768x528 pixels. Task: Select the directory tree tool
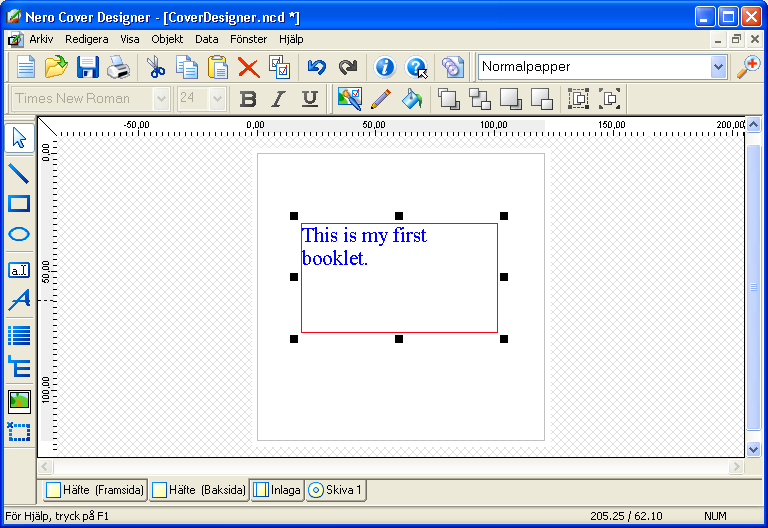[19, 366]
